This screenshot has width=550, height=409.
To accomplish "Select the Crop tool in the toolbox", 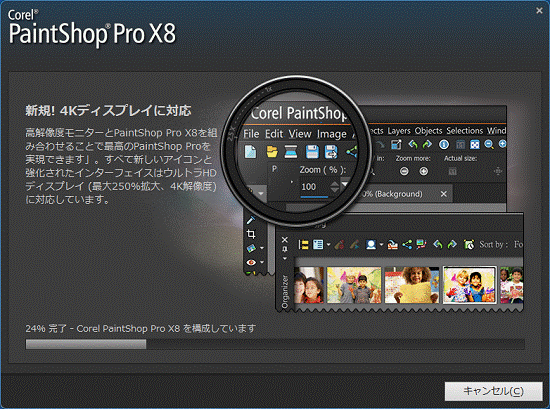I will point(251,234).
